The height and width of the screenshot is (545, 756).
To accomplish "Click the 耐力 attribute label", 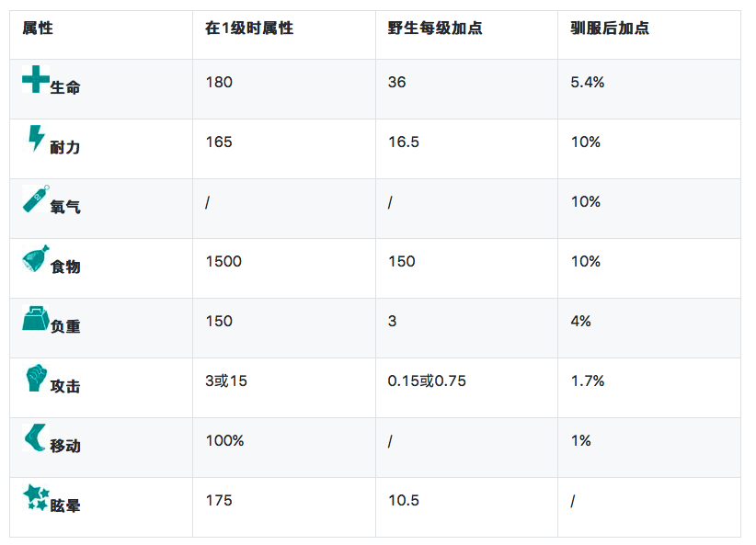I will tap(65, 147).
